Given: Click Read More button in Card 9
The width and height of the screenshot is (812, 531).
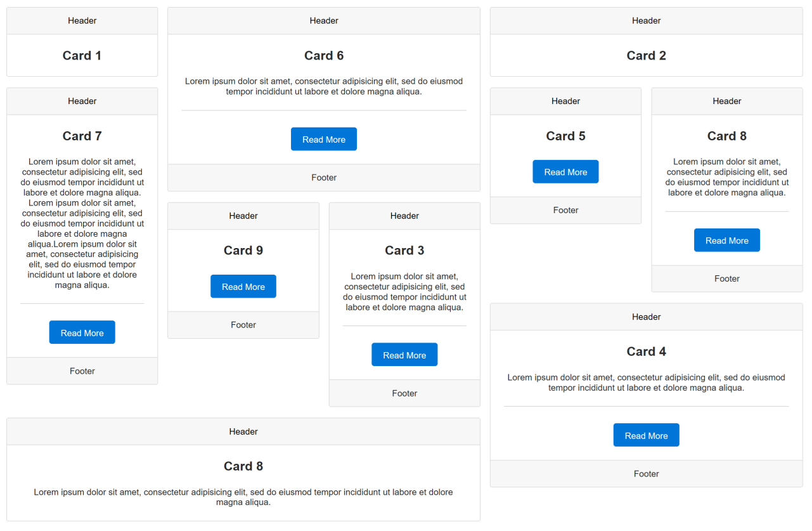Looking at the screenshot, I should (243, 286).
